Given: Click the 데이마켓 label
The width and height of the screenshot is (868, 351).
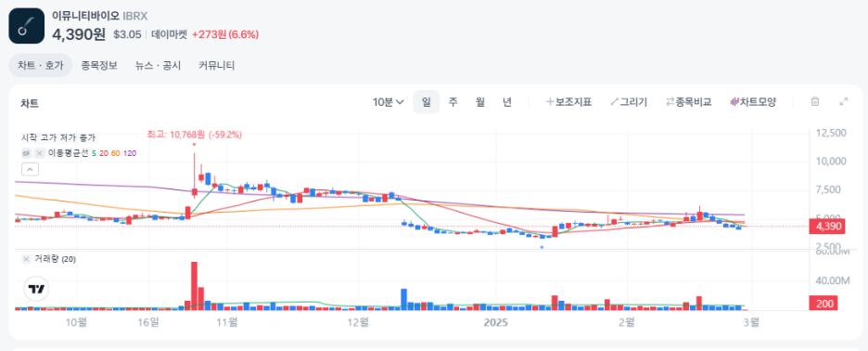Looking at the screenshot, I should pyautogui.click(x=169, y=34).
